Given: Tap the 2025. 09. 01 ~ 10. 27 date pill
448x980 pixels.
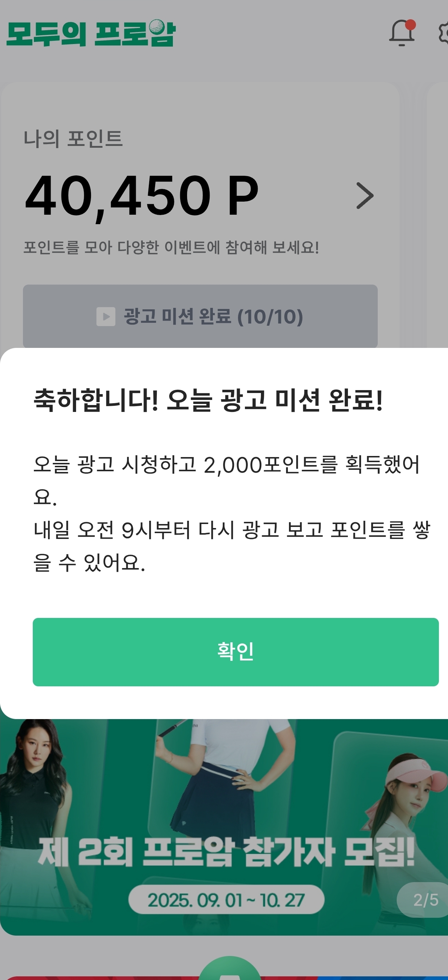Looking at the screenshot, I should (226, 900).
